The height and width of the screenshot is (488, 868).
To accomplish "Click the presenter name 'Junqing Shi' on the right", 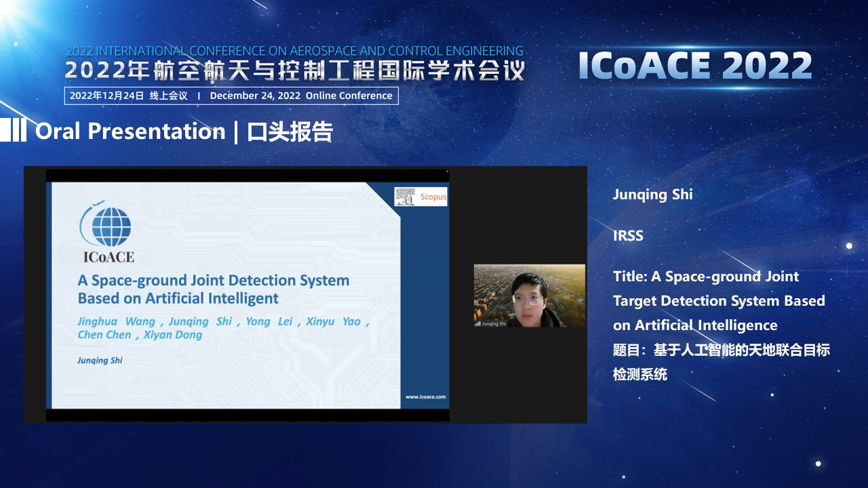I will pos(652,195).
